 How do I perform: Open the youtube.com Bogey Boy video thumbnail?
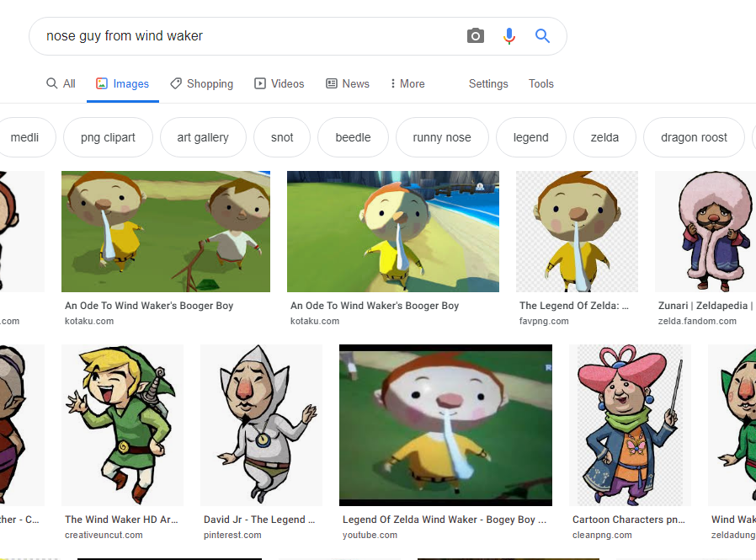(445, 425)
